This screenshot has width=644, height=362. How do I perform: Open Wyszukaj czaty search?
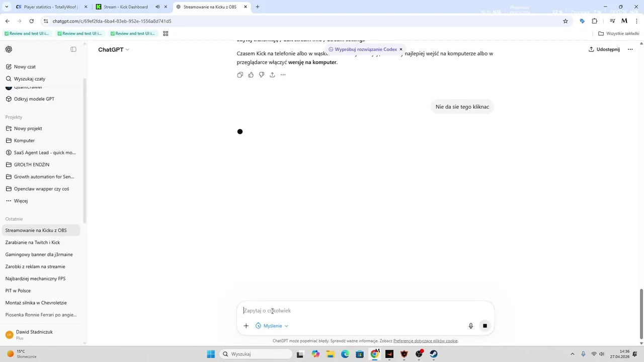(40, 79)
